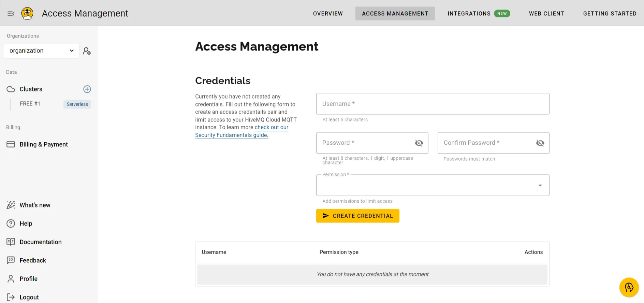The image size is (644, 303).
Task: Open Documentation
Action: click(x=41, y=242)
